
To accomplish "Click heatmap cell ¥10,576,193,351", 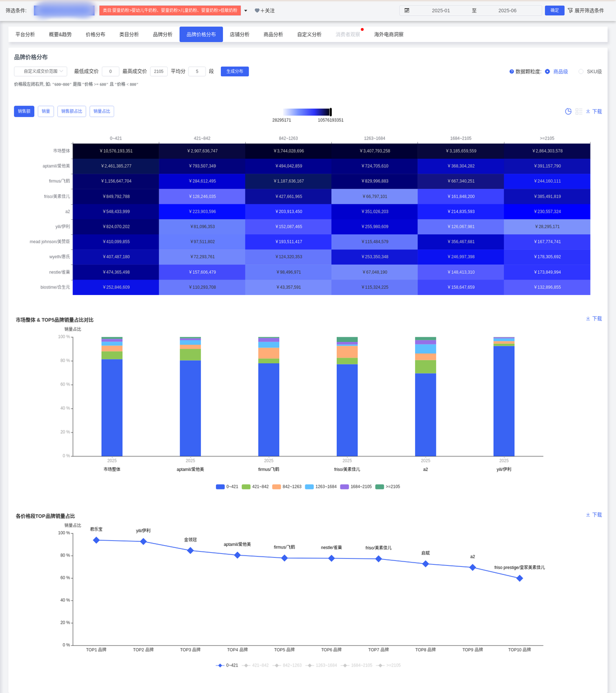I will click(116, 151).
